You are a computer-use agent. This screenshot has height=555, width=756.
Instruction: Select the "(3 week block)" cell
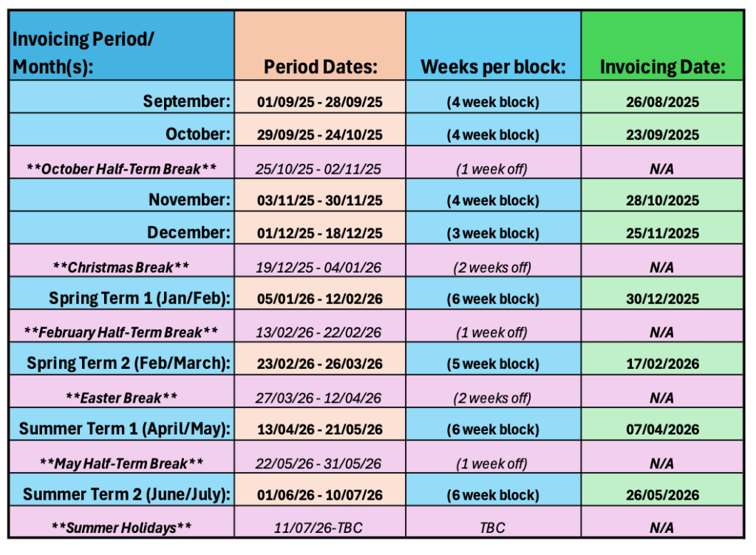493,234
